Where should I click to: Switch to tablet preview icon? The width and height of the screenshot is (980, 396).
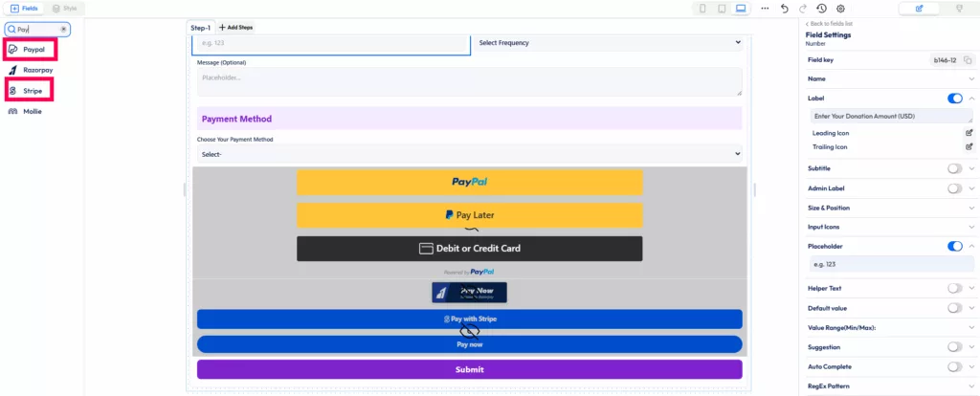(x=723, y=9)
